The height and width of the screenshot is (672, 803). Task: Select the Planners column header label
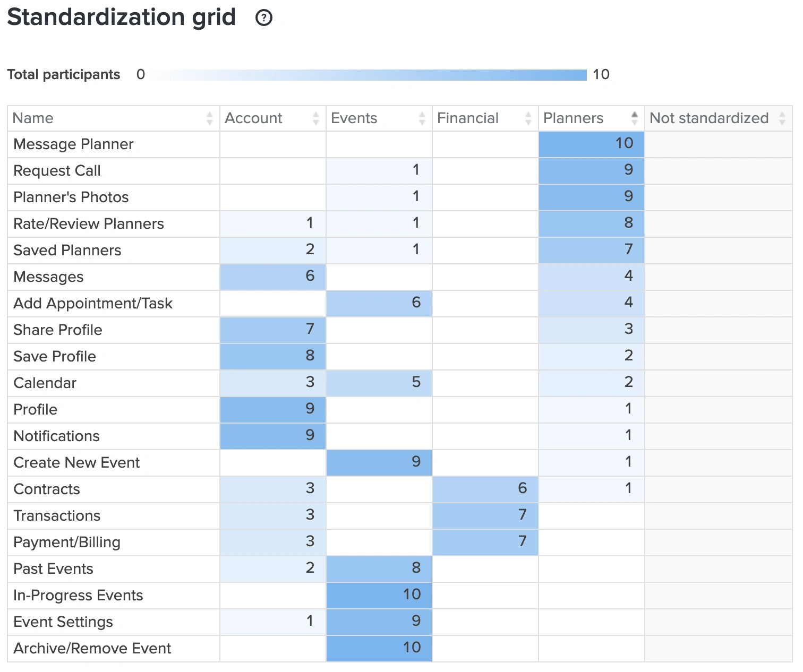573,118
